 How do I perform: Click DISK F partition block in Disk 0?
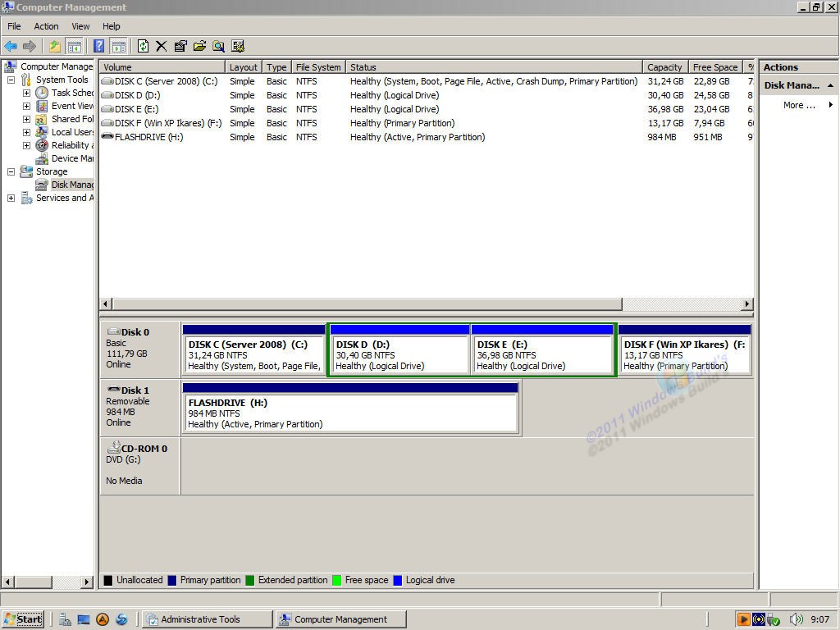685,349
